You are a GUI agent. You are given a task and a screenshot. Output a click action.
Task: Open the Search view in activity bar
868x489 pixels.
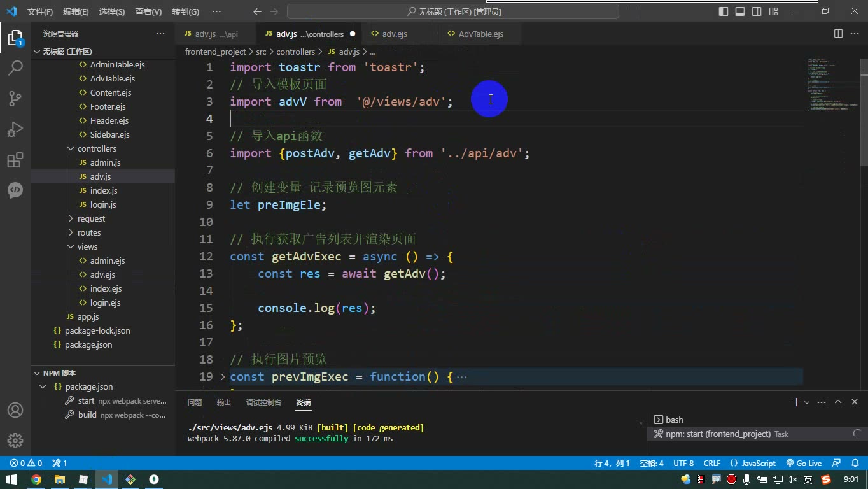click(x=15, y=67)
